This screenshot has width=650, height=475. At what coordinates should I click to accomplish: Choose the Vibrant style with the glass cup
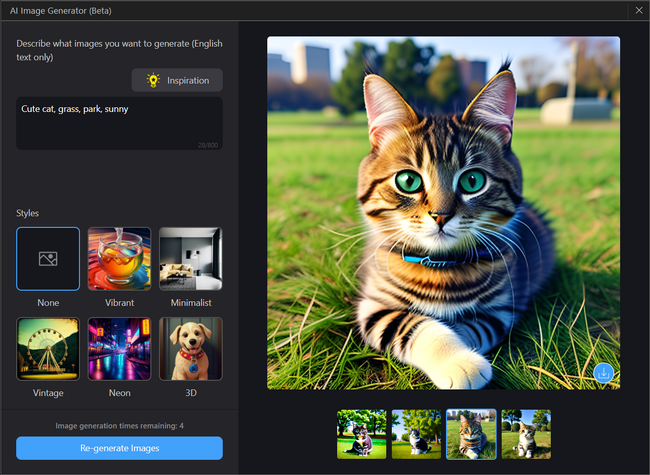tap(119, 258)
